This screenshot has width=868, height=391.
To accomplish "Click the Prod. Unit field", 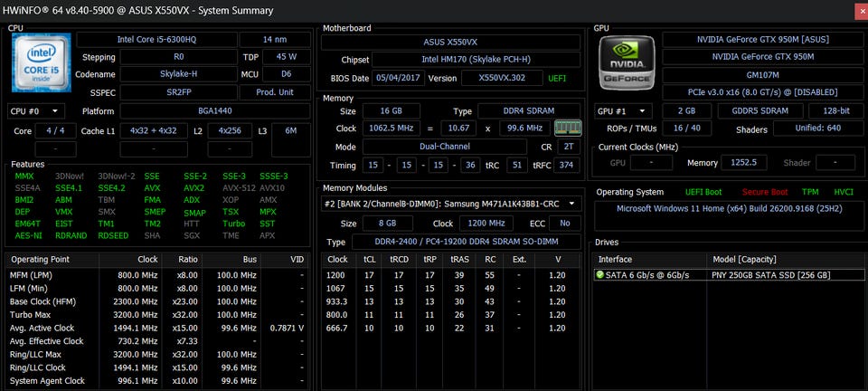I will click(275, 92).
